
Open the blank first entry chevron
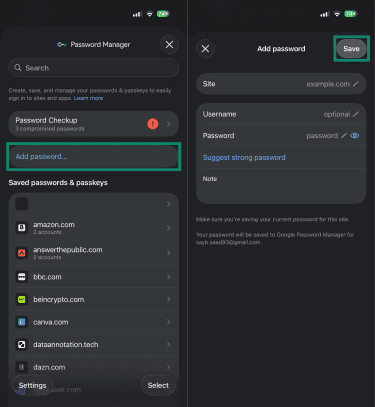point(168,204)
